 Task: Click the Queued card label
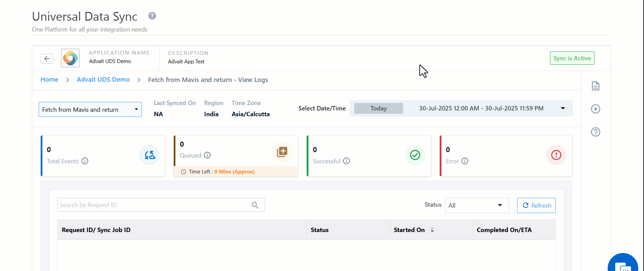pos(190,155)
